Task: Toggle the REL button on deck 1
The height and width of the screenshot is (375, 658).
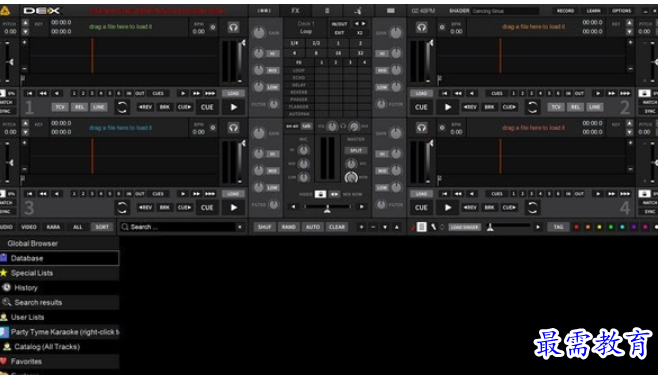Action: tap(79, 107)
